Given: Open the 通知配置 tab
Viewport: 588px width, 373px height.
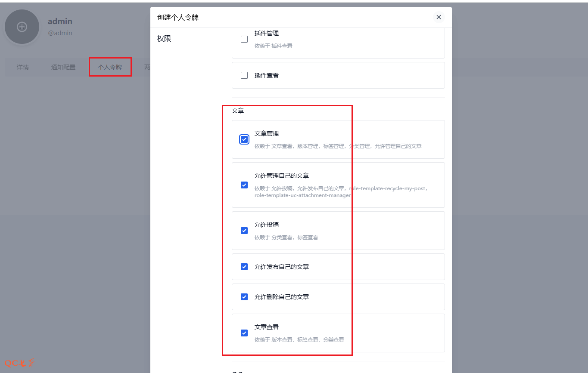Looking at the screenshot, I should [63, 67].
